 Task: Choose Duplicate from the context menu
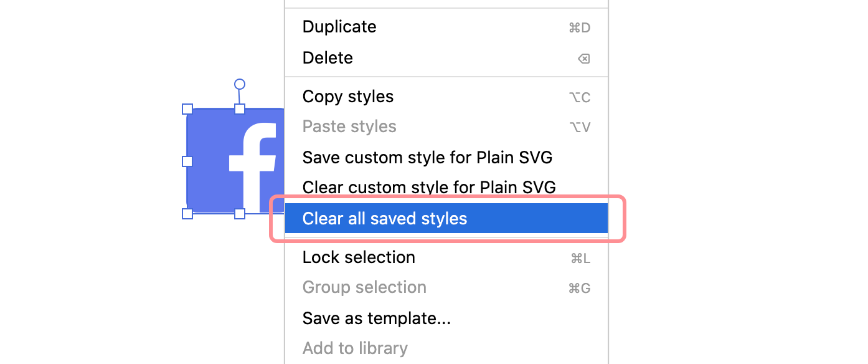339,27
